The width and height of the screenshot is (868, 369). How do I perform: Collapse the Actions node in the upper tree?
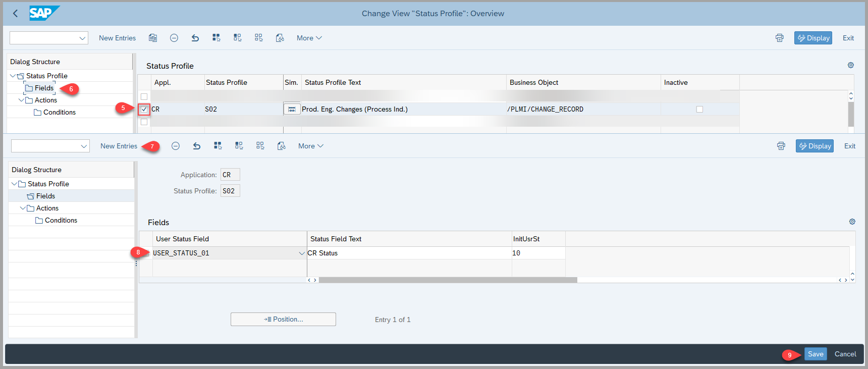tap(21, 100)
